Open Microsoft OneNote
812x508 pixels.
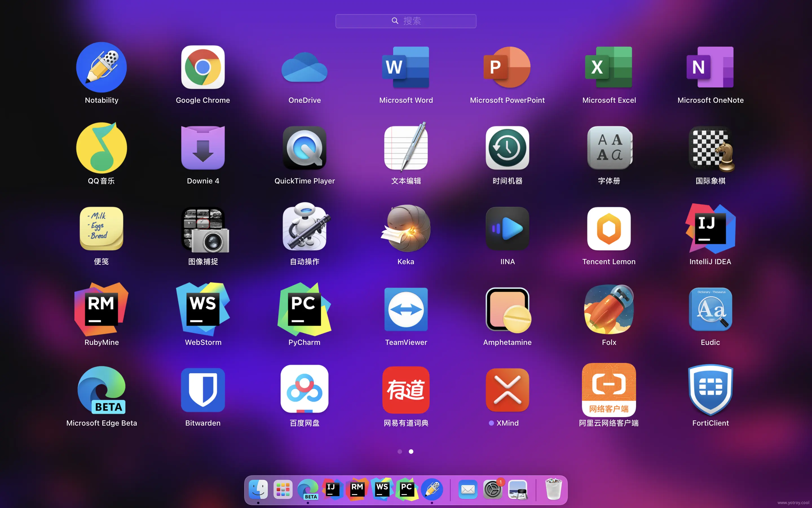click(710, 67)
